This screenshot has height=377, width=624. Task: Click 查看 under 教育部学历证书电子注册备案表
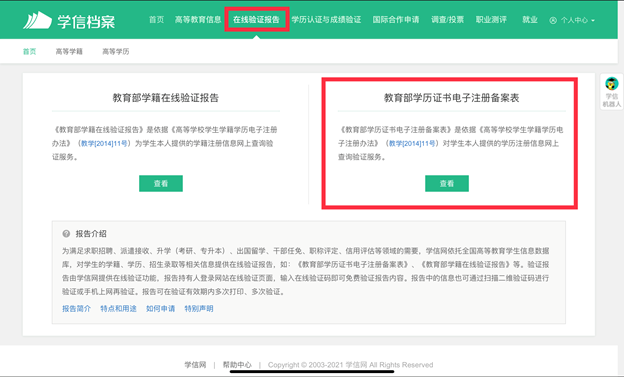pos(447,184)
